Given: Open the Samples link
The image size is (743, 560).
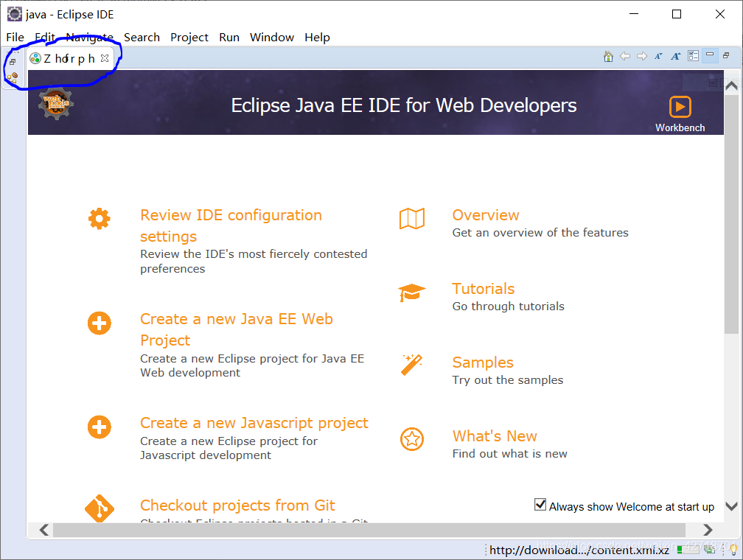Looking at the screenshot, I should click(483, 363).
